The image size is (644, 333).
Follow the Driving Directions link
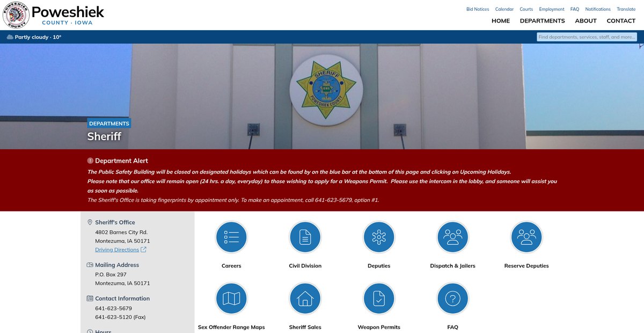pos(117,250)
